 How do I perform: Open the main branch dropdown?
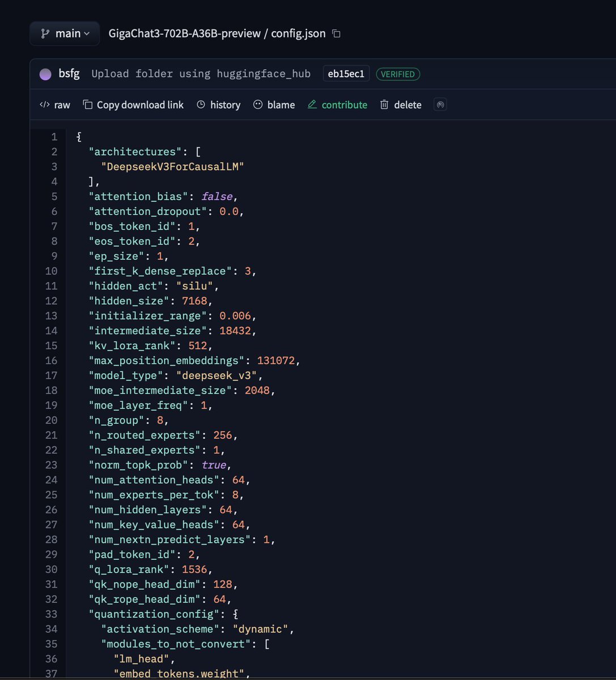tap(65, 33)
